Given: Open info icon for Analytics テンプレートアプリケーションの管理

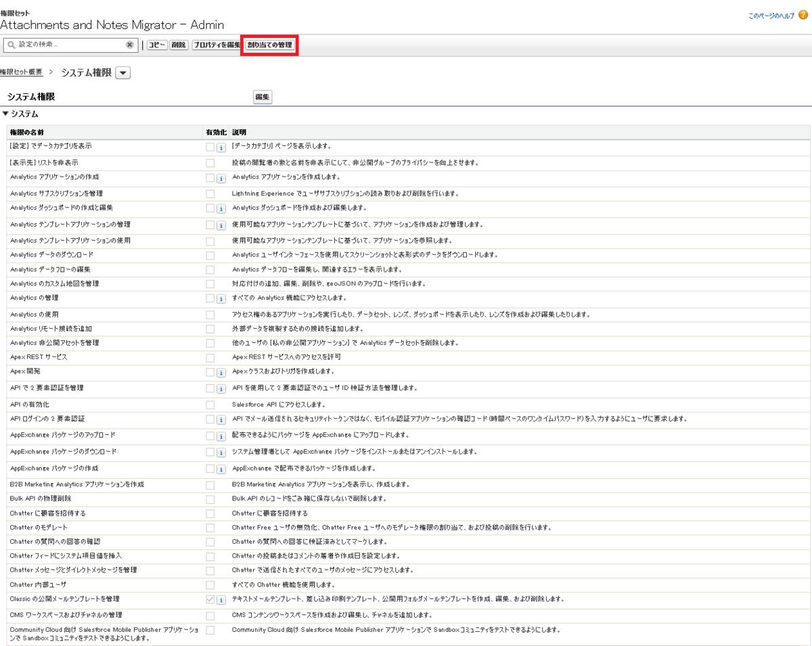Looking at the screenshot, I should [221, 226].
